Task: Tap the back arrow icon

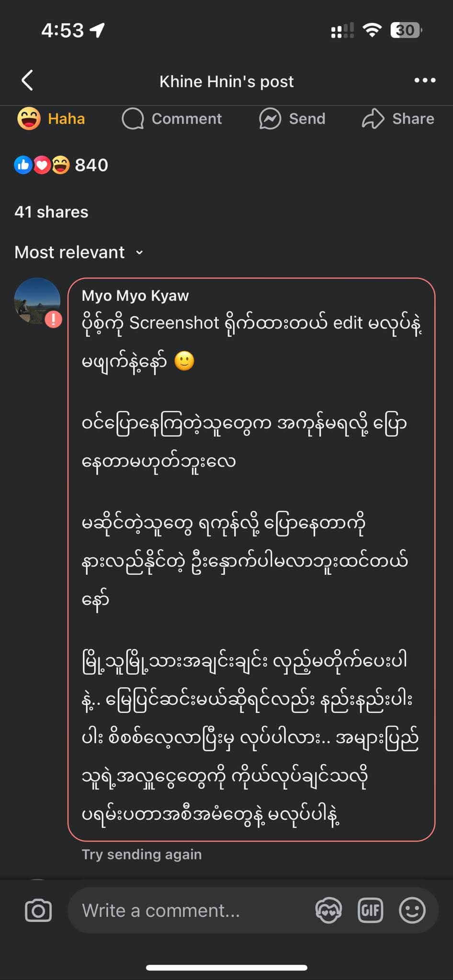Action: point(28,80)
